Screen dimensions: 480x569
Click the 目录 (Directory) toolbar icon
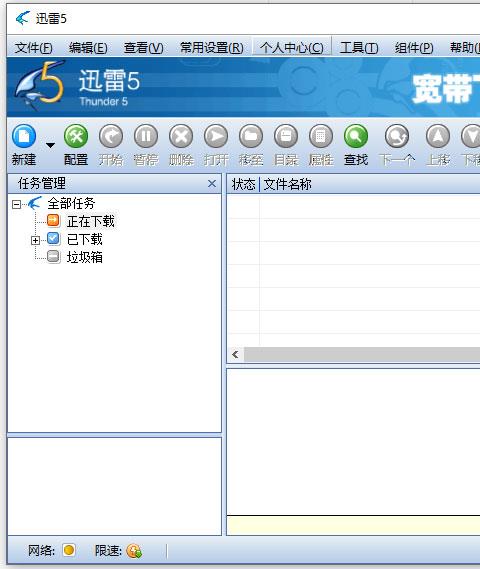point(286,136)
